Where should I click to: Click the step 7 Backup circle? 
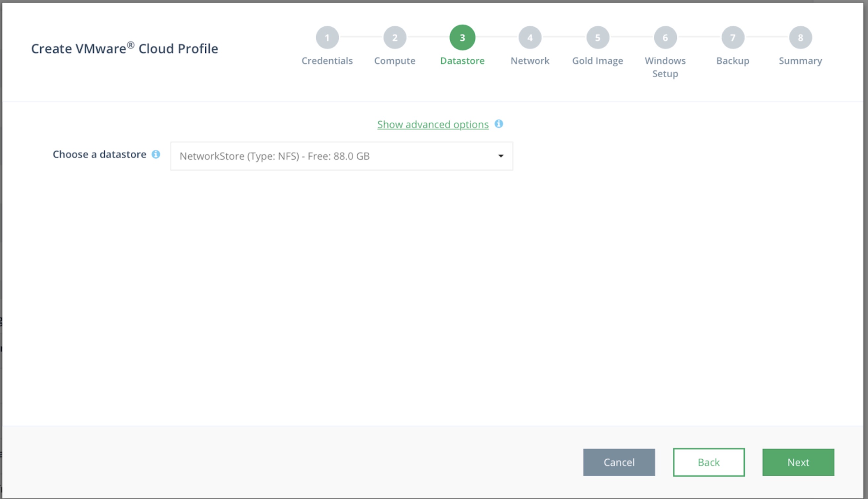tap(733, 37)
